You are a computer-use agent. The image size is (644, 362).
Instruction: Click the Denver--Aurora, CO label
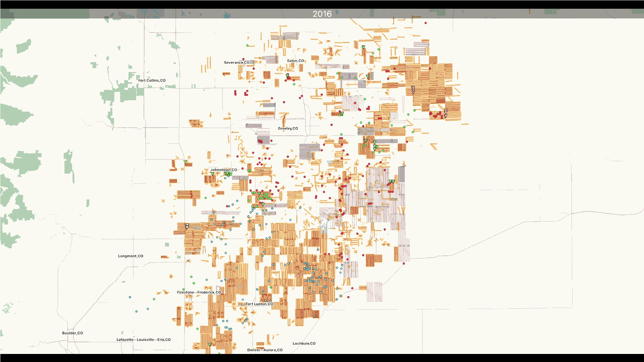[265, 350]
